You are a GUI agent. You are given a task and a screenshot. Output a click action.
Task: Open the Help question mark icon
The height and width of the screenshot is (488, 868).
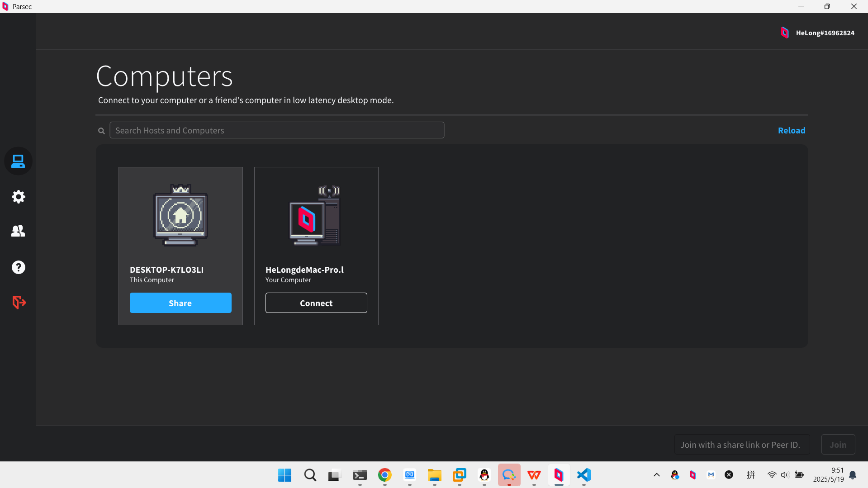point(18,267)
